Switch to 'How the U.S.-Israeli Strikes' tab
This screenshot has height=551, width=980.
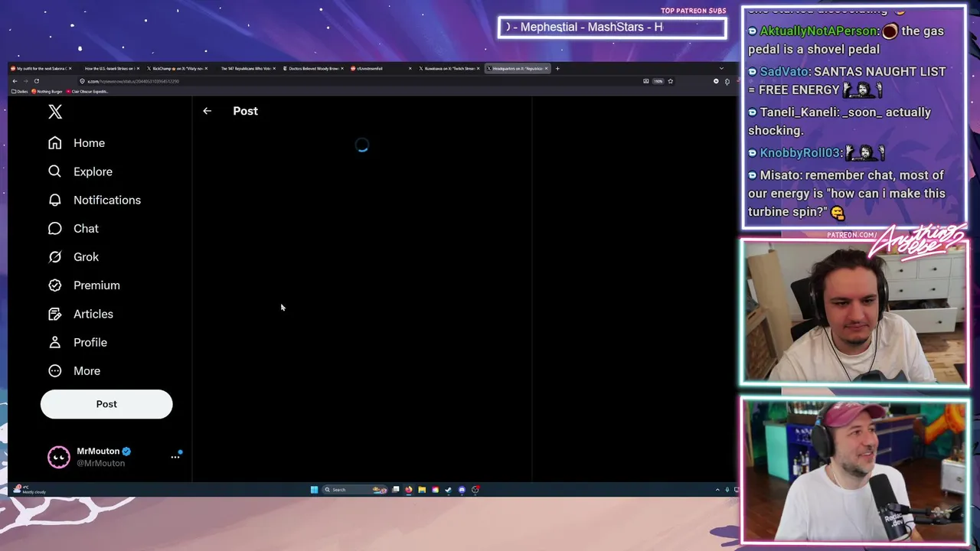point(109,69)
